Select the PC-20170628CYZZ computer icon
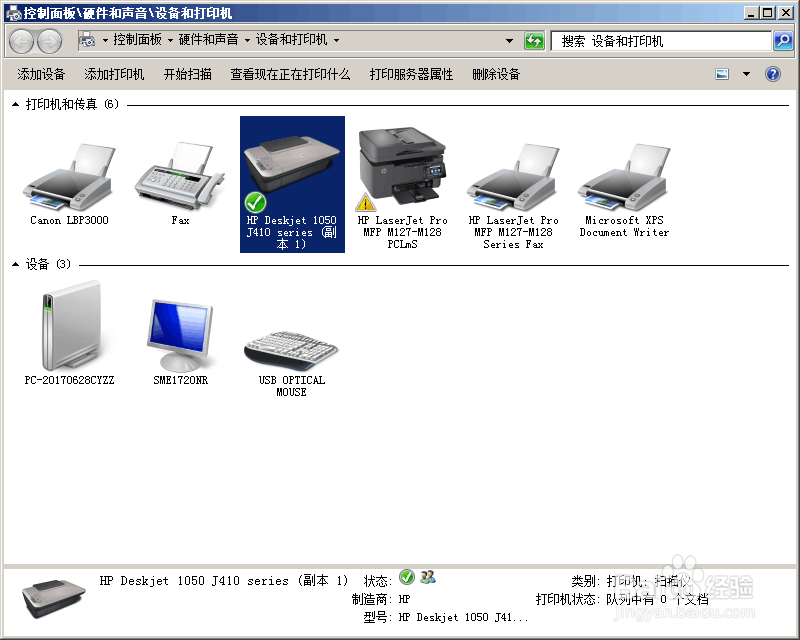Screen dimensions: 800x640 (x=70, y=326)
